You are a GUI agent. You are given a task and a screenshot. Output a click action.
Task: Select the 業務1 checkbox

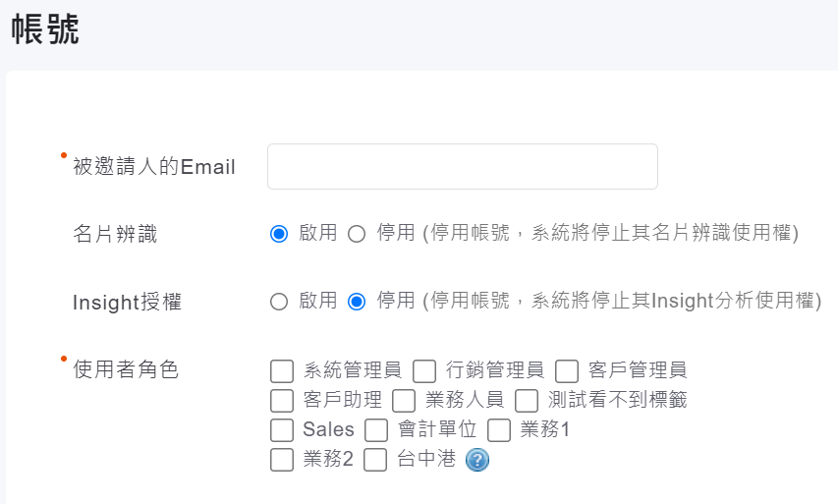click(499, 430)
